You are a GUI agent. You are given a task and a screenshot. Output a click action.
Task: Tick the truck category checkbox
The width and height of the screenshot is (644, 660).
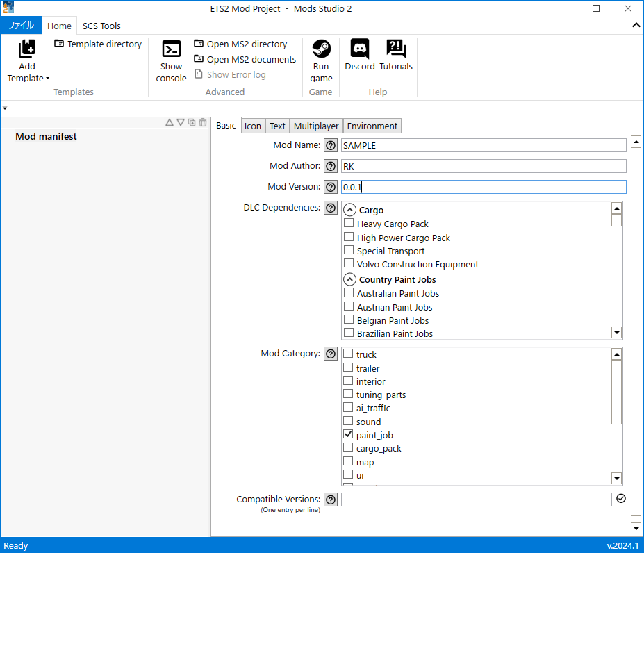tap(348, 354)
